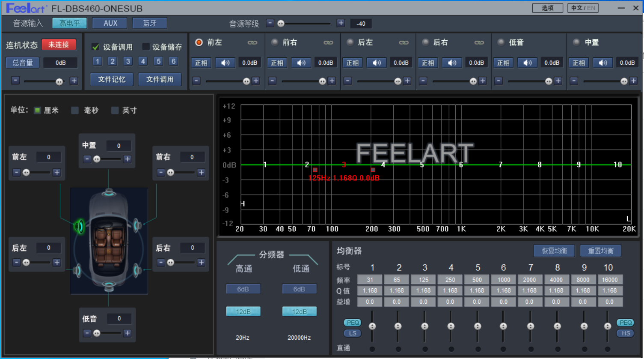Screen dimensions: 644x359
Task: Click the 恢复均衡 button
Action: pyautogui.click(x=554, y=251)
